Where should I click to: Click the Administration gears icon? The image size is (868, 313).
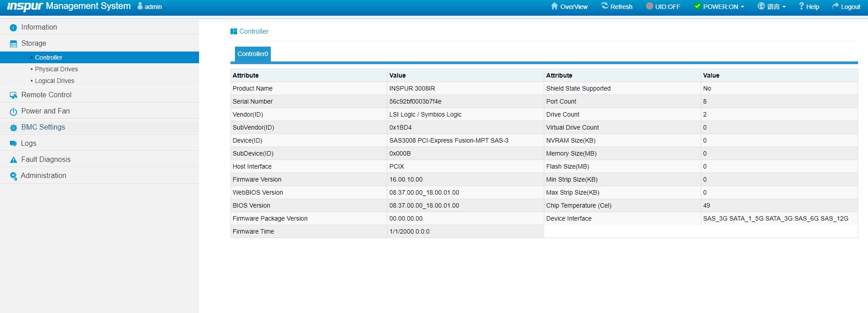coord(13,176)
